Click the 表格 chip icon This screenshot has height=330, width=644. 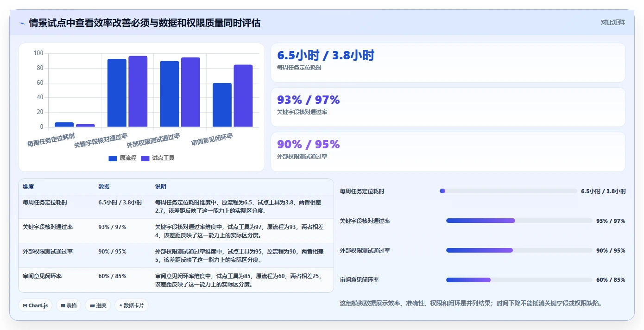coord(63,306)
